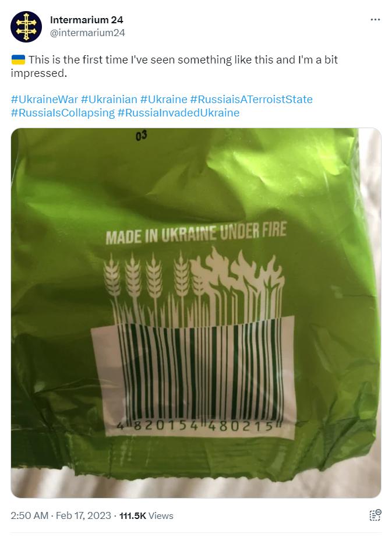The width and height of the screenshot is (392, 537).
Task: Open the #RussiaInvadedUkraine hashtag
Action: (178, 112)
